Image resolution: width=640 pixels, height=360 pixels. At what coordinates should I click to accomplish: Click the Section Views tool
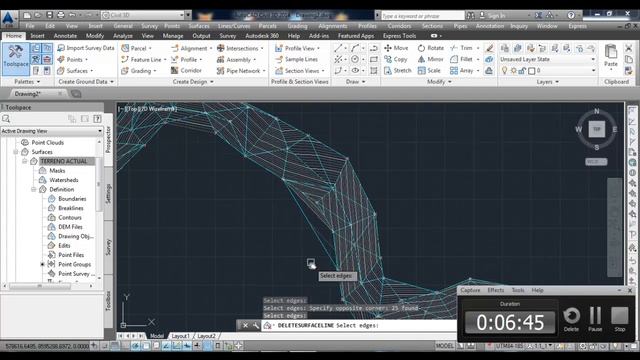[300, 71]
